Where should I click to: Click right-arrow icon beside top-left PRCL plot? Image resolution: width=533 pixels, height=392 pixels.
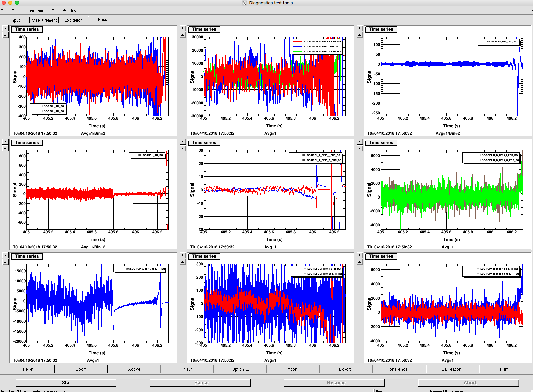click(x=5, y=28)
